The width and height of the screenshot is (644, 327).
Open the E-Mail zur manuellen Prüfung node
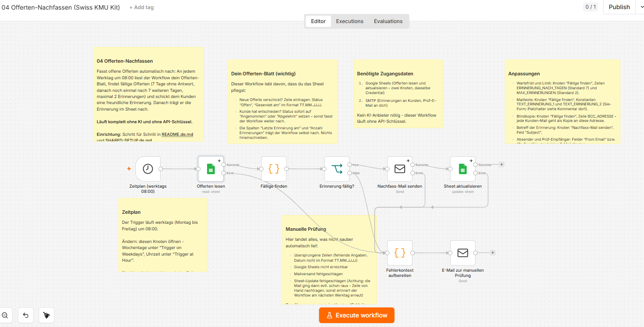[463, 253]
